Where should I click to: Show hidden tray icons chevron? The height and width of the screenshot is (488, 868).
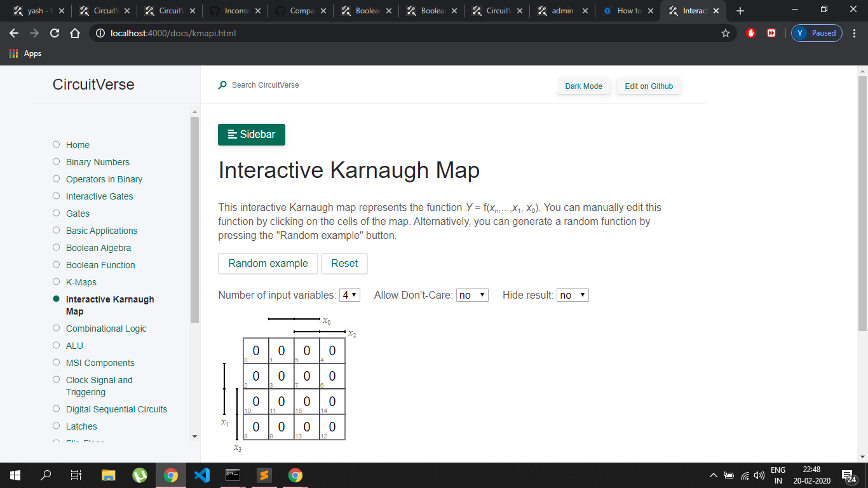[x=714, y=475]
